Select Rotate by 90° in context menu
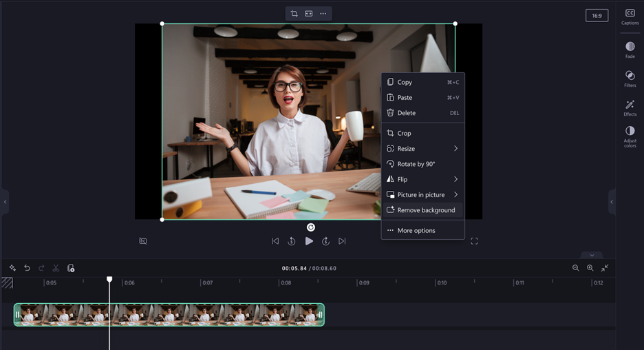644x350 pixels. coord(416,164)
